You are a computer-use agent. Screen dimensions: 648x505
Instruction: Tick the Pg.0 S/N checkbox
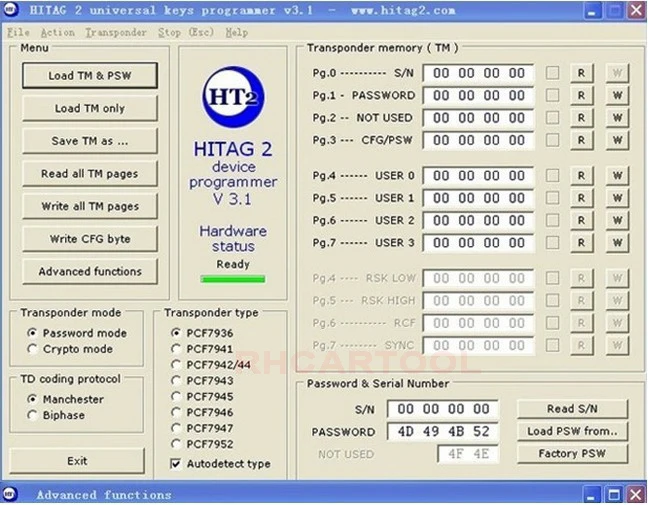tap(553, 73)
